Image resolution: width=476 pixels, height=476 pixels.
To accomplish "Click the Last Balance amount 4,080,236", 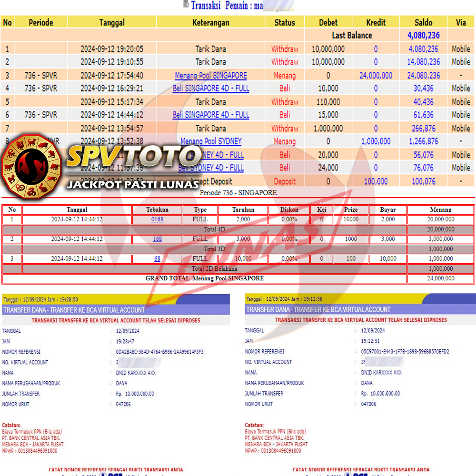I will 423,35.
